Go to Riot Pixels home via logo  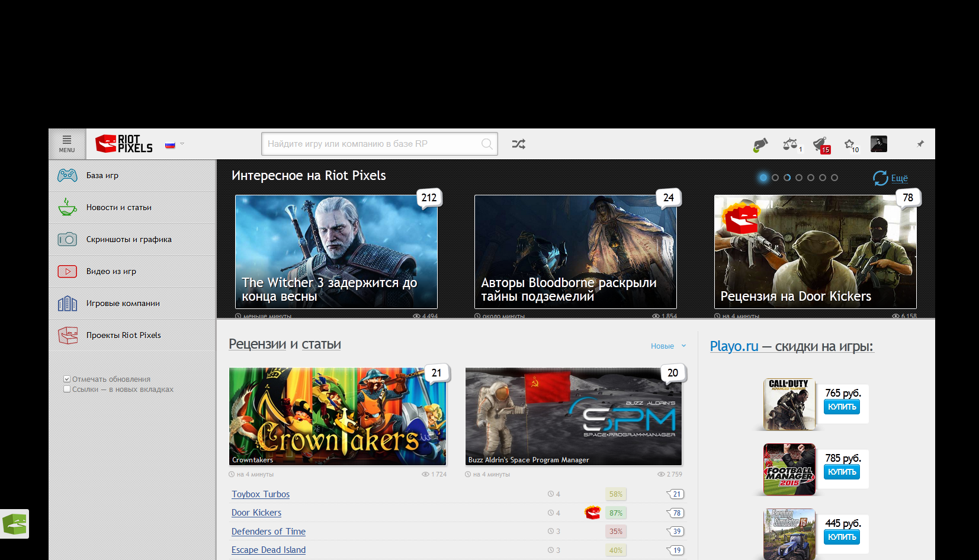tap(124, 144)
